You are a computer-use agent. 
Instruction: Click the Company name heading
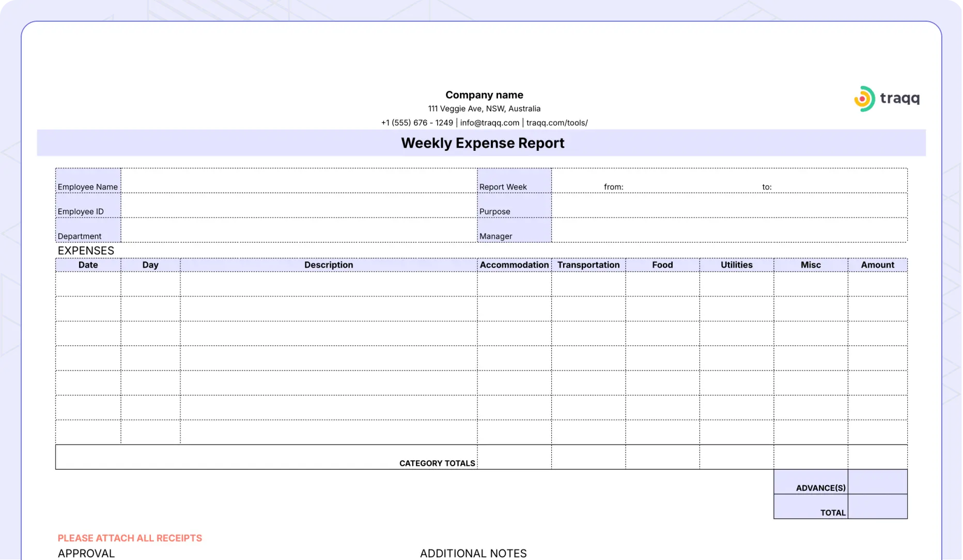click(x=484, y=95)
